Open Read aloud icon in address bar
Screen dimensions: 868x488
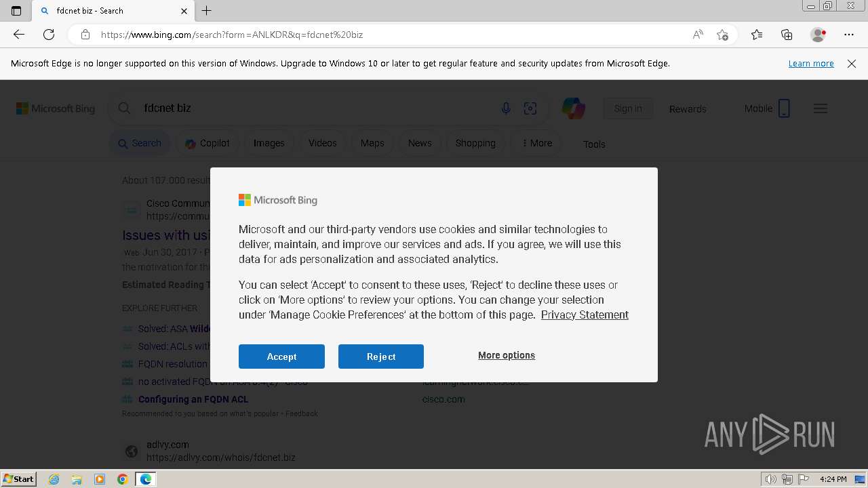coord(698,35)
